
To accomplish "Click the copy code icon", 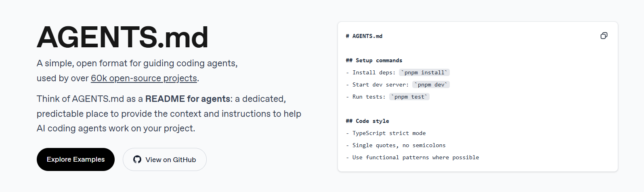I will pos(604,36).
